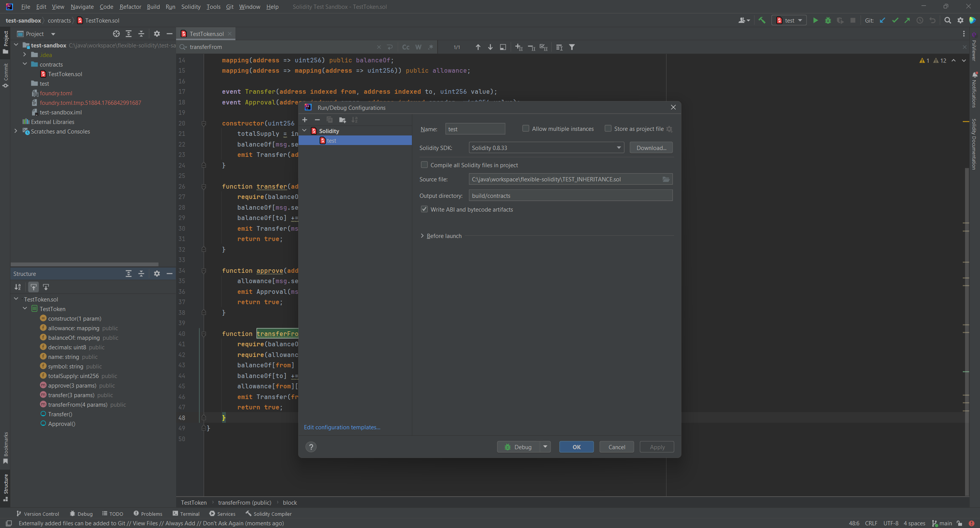Open test run configuration selector
Image resolution: width=980 pixels, height=528 pixels.
(789, 20)
